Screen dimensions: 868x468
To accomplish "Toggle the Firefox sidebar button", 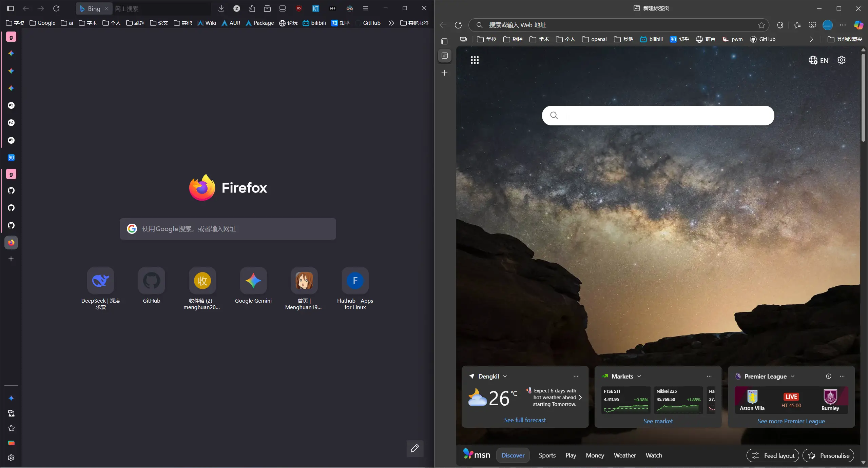I will click(11, 8).
